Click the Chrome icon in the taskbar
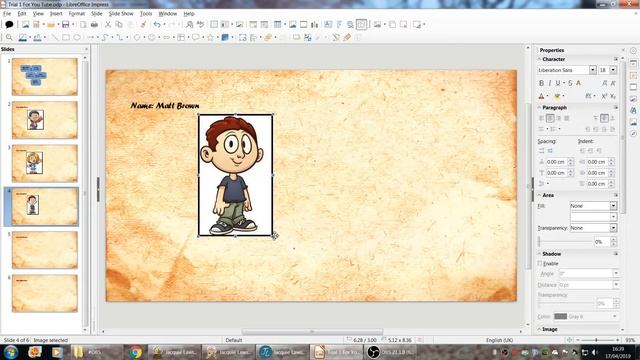640x360 pixels. 136,352
